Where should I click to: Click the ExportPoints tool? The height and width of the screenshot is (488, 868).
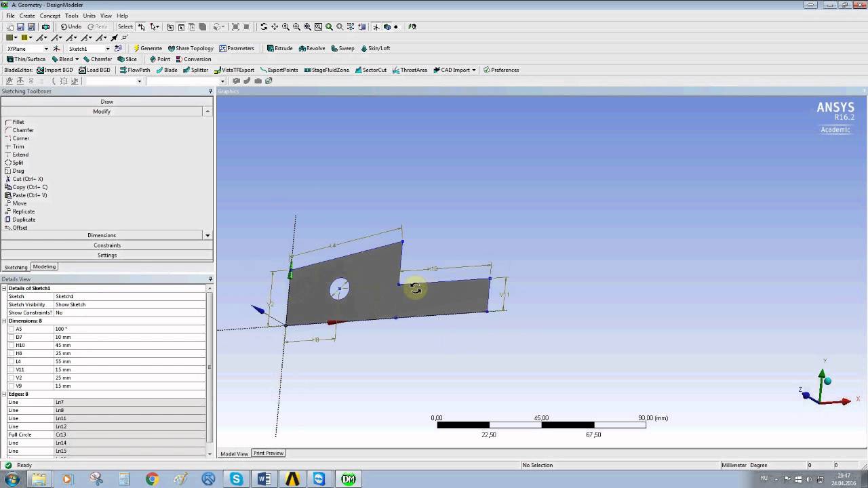pos(279,70)
